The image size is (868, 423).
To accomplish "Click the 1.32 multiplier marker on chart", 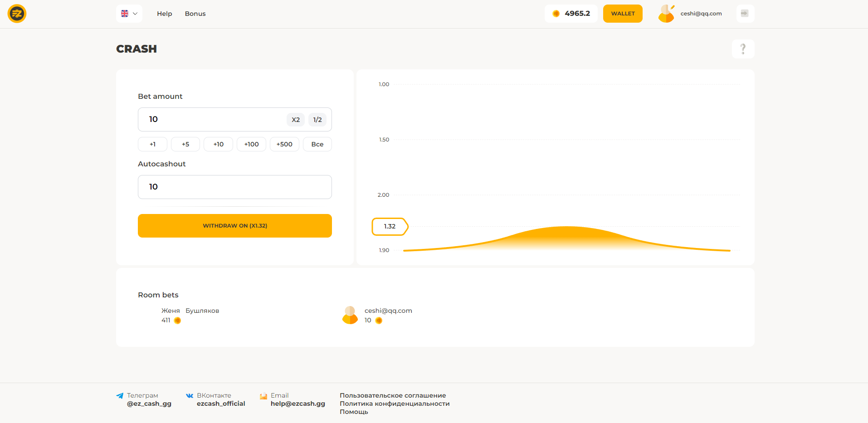I will point(390,226).
